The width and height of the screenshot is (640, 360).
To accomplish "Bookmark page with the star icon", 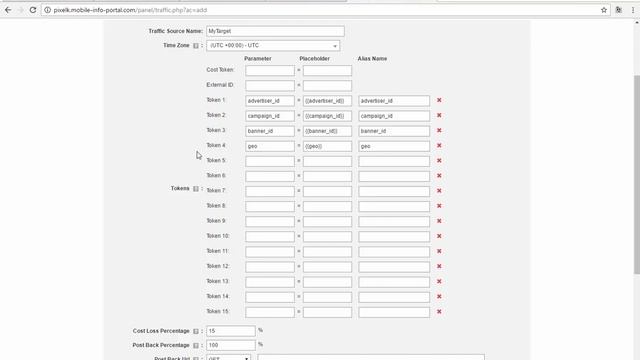I will [x=604, y=10].
